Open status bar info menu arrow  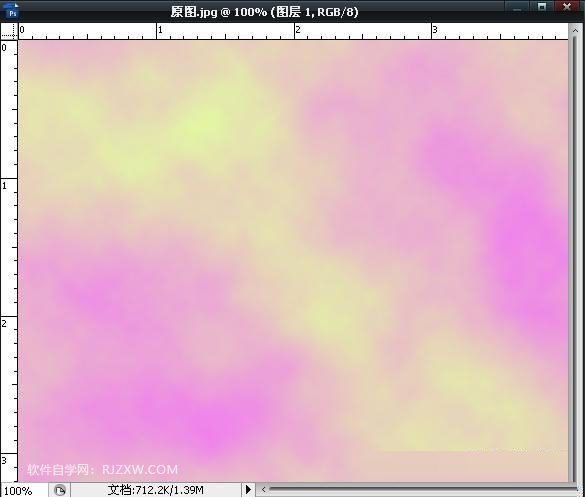click(x=248, y=489)
